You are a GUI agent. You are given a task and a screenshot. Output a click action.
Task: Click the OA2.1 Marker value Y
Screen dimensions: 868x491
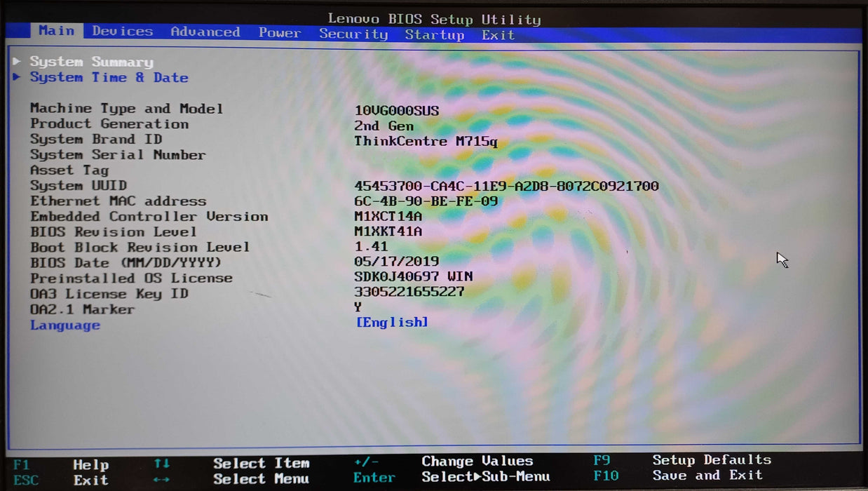(x=358, y=307)
